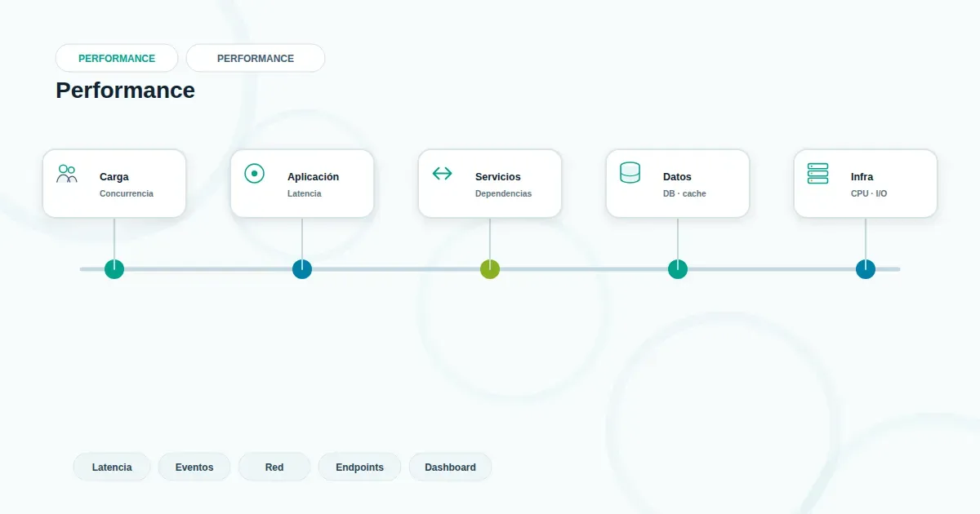The image size is (980, 514).
Task: Click the "Dependencias" subtitle text
Action: point(503,194)
